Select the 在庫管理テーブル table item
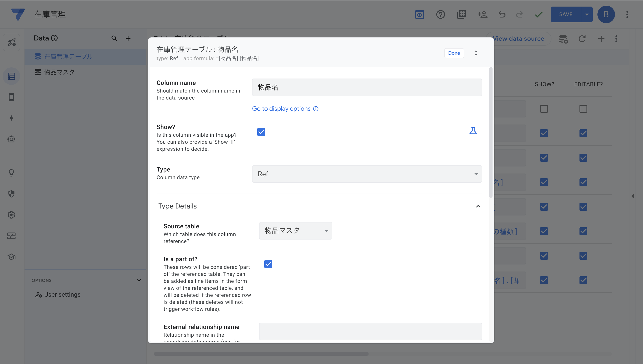The width and height of the screenshot is (643, 364). pyautogui.click(x=68, y=56)
